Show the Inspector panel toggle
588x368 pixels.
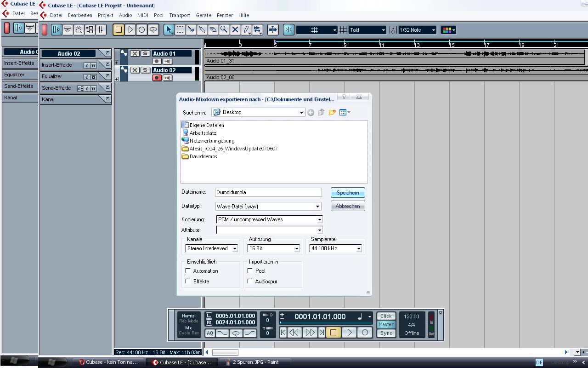tap(57, 30)
